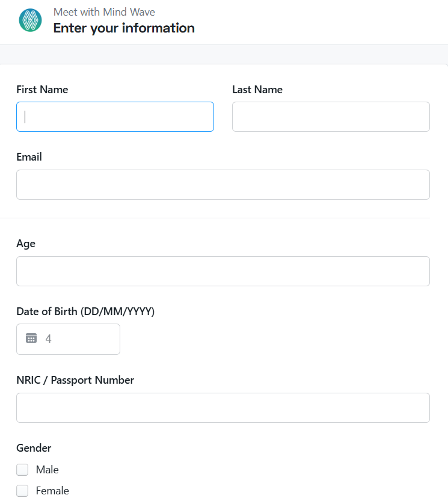Click the "First Name" field label
The image size is (448, 504).
[x=42, y=90]
